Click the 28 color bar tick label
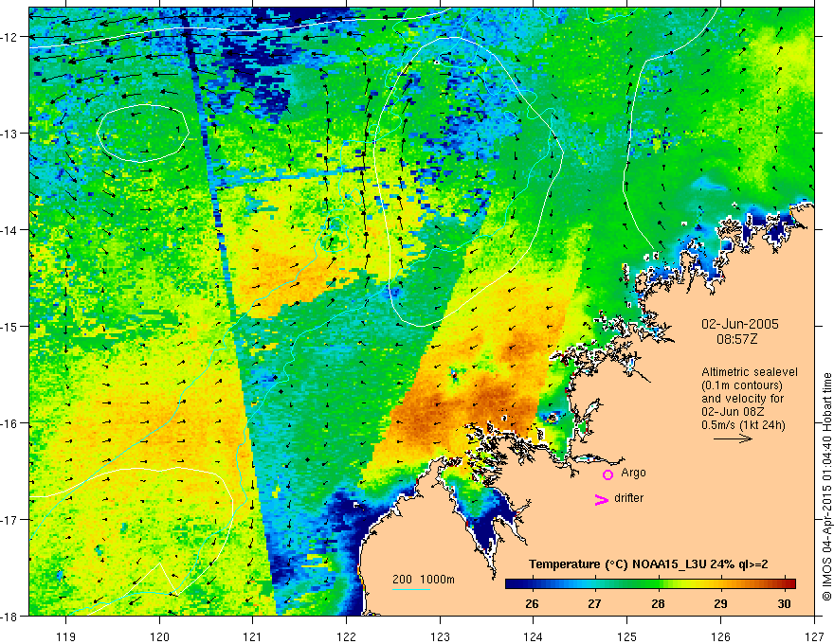Screen dimensions: 834x644 658,604
